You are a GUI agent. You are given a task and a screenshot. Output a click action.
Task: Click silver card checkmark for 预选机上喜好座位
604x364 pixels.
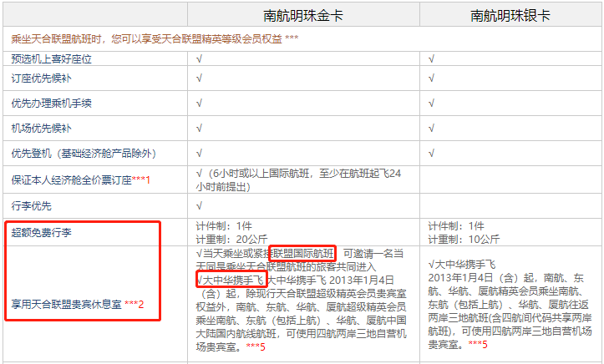[431, 59]
